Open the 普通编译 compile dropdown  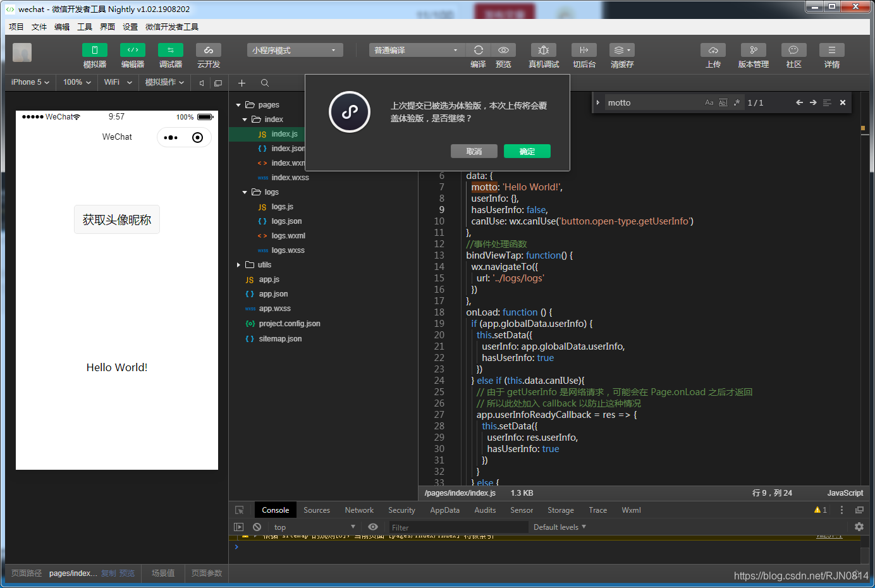[417, 50]
